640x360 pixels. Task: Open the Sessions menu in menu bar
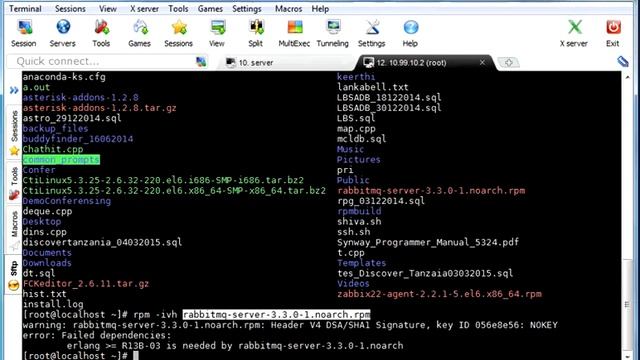[70, 9]
